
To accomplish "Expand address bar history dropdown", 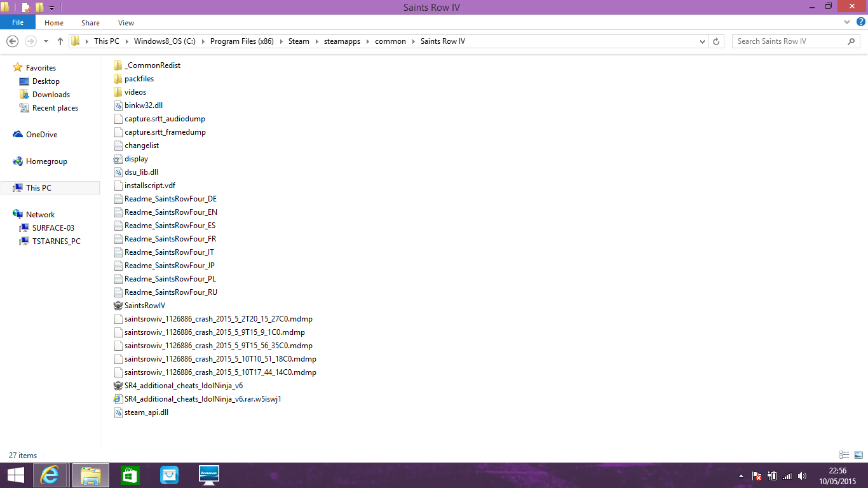I will click(x=702, y=41).
